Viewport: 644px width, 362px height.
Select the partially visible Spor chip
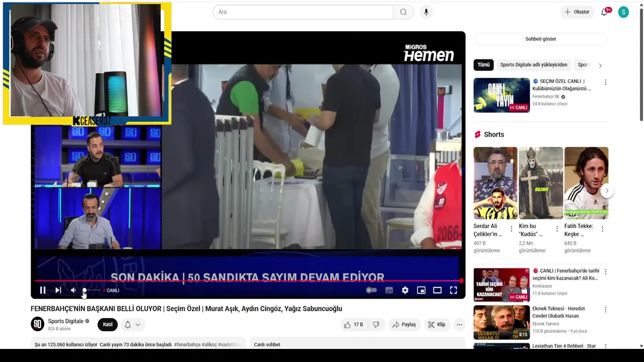coord(583,65)
